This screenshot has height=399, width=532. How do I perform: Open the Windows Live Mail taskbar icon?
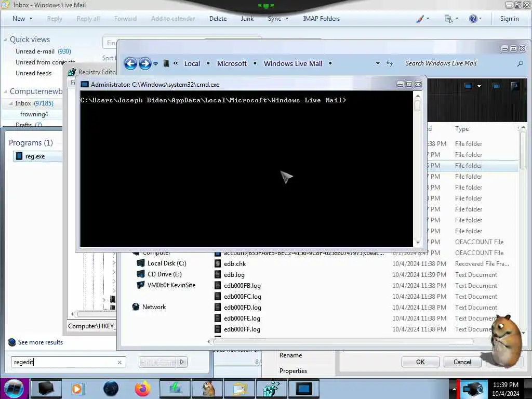pyautogui.click(x=240, y=389)
